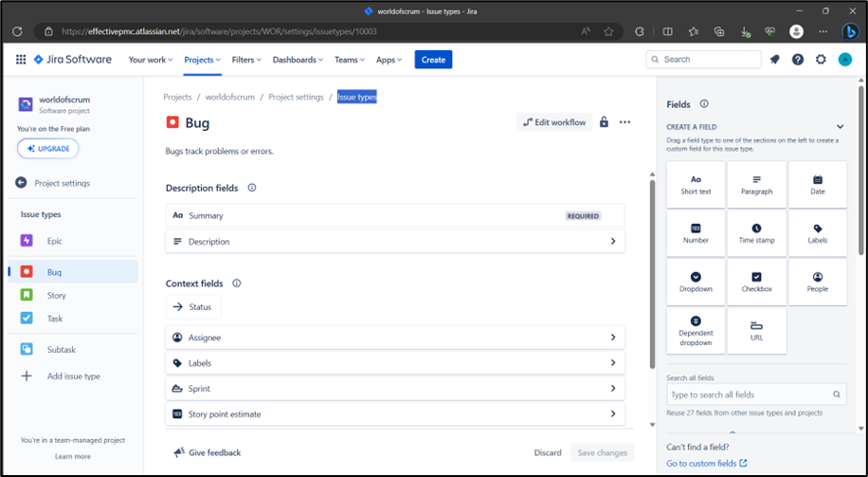Click the Learn more link

pyautogui.click(x=73, y=456)
